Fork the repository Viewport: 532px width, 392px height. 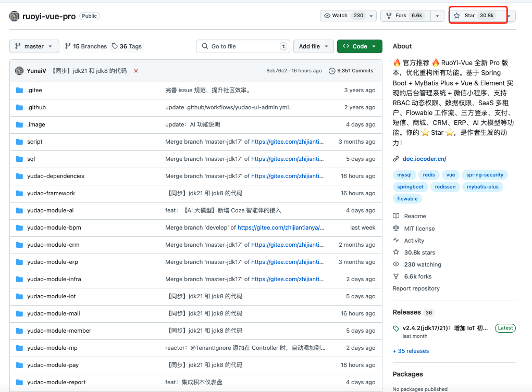[406, 15]
